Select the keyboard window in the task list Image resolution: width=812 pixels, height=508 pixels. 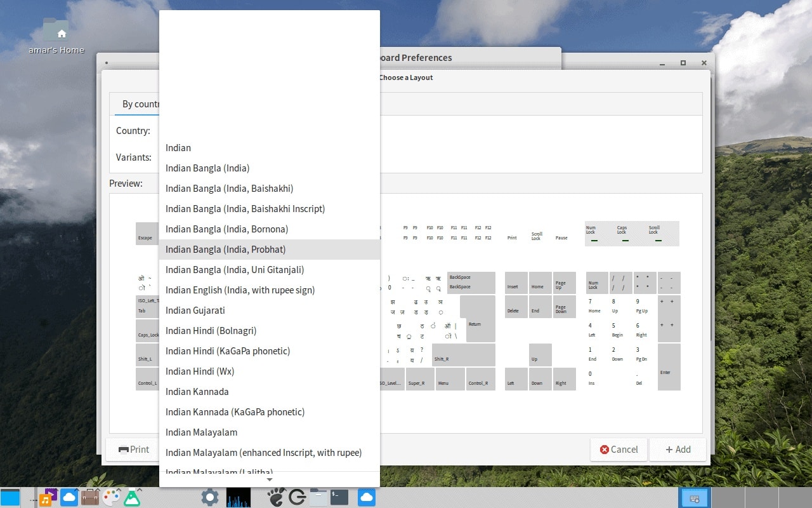pos(694,497)
